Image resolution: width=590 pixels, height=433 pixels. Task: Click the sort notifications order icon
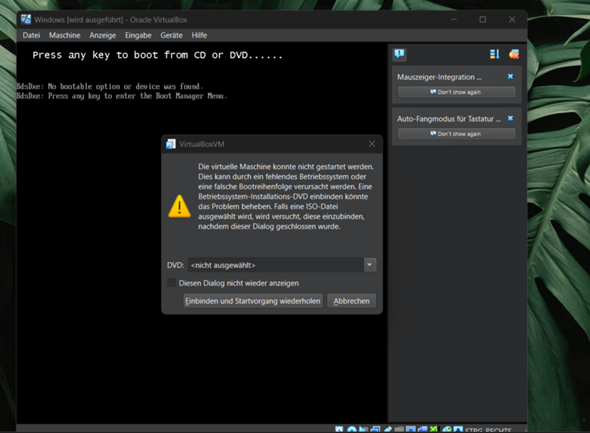coord(495,55)
